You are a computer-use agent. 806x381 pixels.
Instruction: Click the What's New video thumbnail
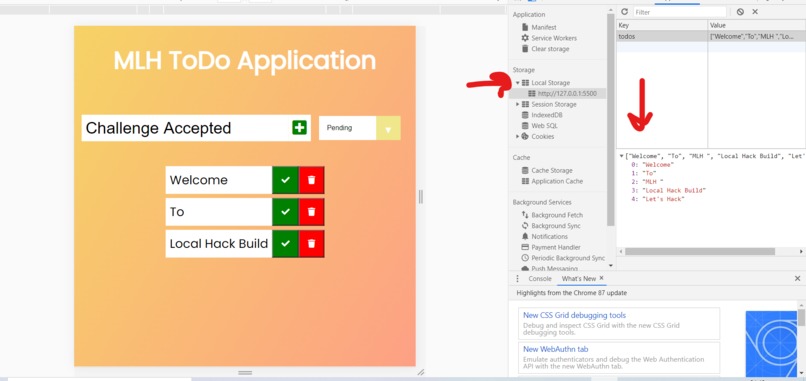tap(771, 344)
